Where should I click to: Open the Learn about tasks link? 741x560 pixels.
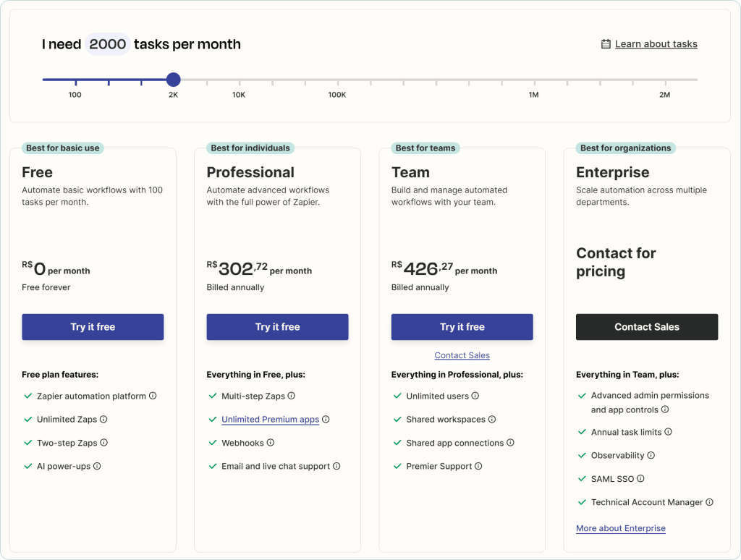click(x=656, y=44)
